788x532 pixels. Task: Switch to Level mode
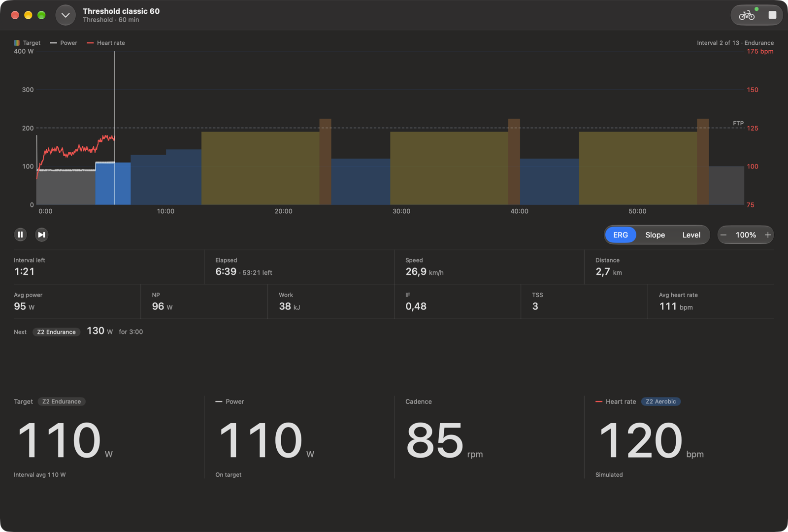691,235
